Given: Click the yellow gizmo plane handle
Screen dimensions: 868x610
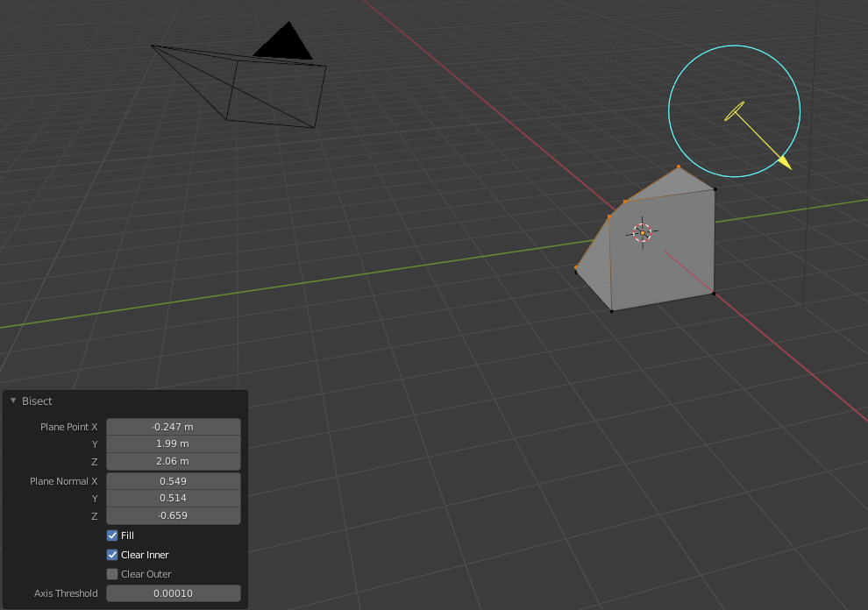Looking at the screenshot, I should 735,111.
